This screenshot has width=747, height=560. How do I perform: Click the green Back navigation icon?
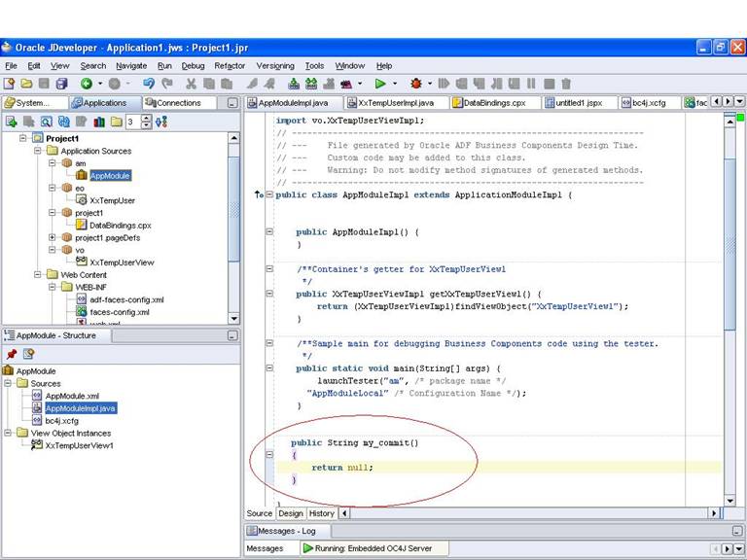[87, 84]
